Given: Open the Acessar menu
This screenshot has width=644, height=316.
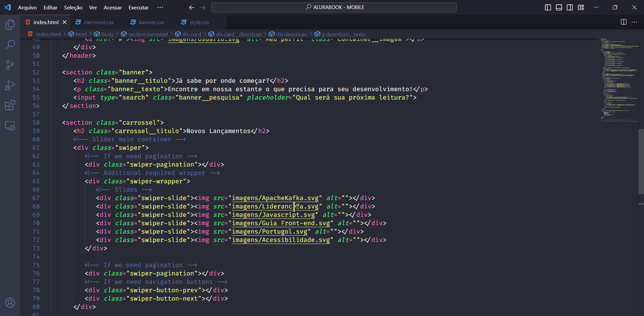Looking at the screenshot, I should pyautogui.click(x=113, y=7).
